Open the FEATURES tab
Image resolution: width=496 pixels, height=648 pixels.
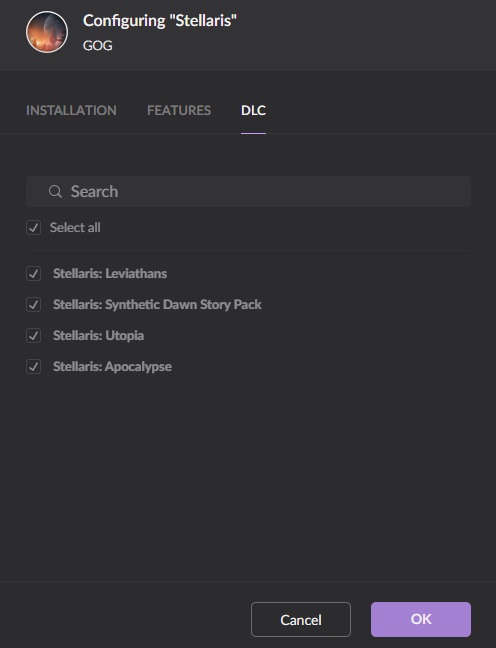point(179,110)
